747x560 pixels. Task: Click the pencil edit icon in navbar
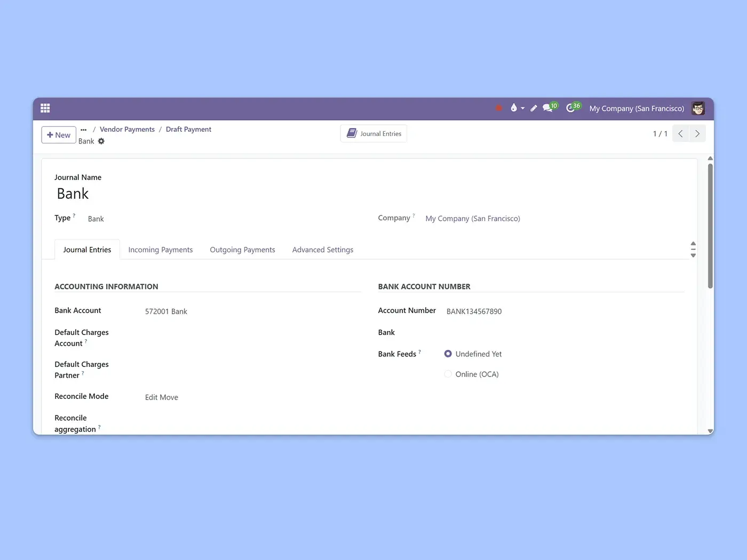point(534,108)
